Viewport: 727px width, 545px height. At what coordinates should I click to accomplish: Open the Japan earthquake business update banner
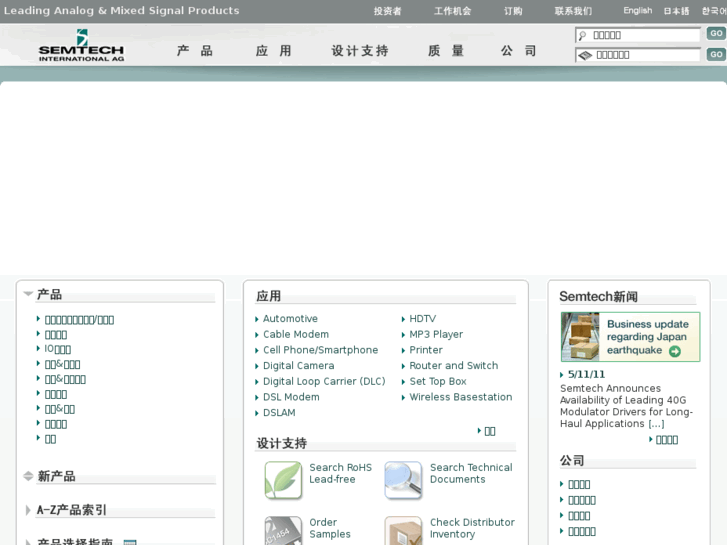tap(630, 337)
